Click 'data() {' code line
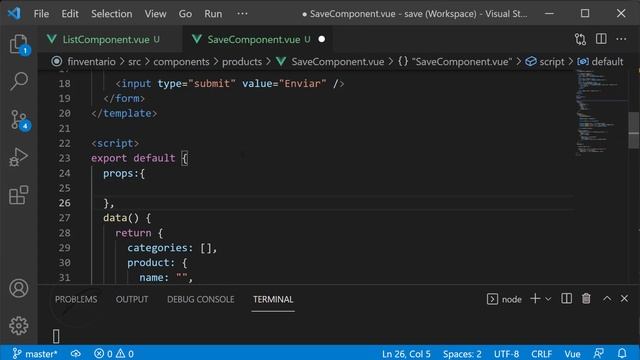This screenshot has width=640, height=360. coord(127,218)
